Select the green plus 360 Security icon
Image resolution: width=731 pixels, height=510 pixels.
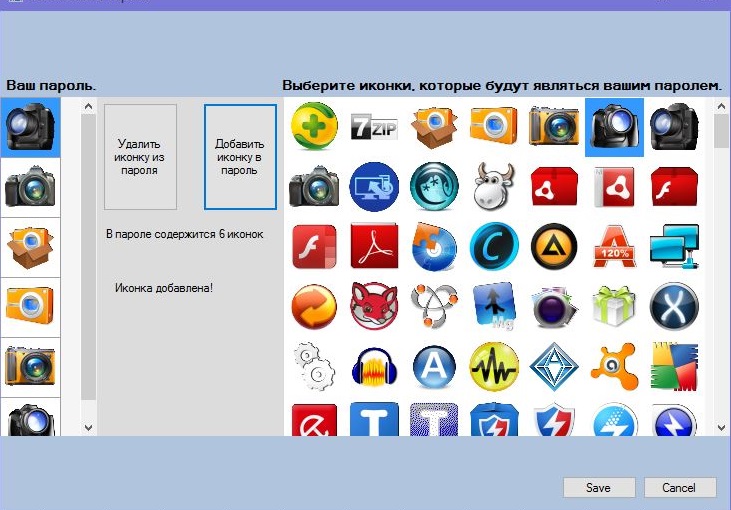pyautogui.click(x=314, y=126)
